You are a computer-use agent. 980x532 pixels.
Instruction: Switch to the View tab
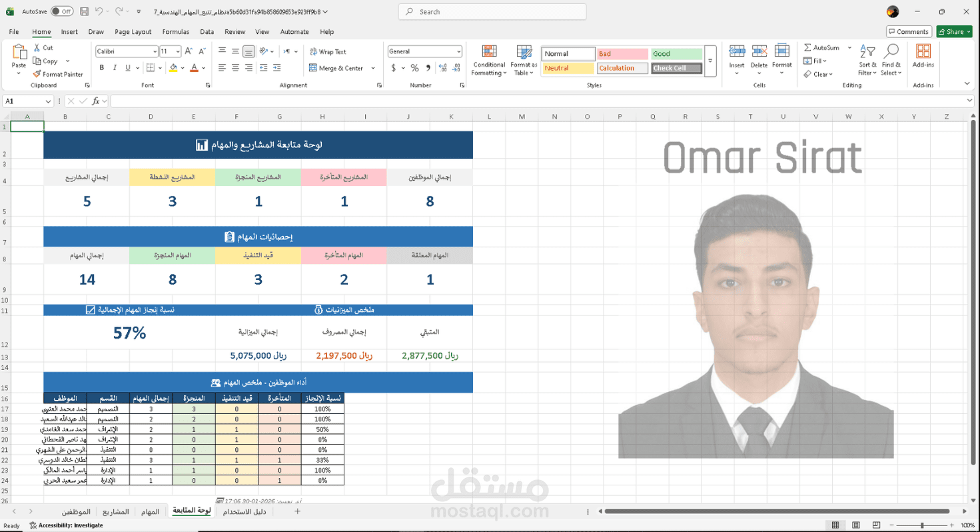[x=262, y=31]
